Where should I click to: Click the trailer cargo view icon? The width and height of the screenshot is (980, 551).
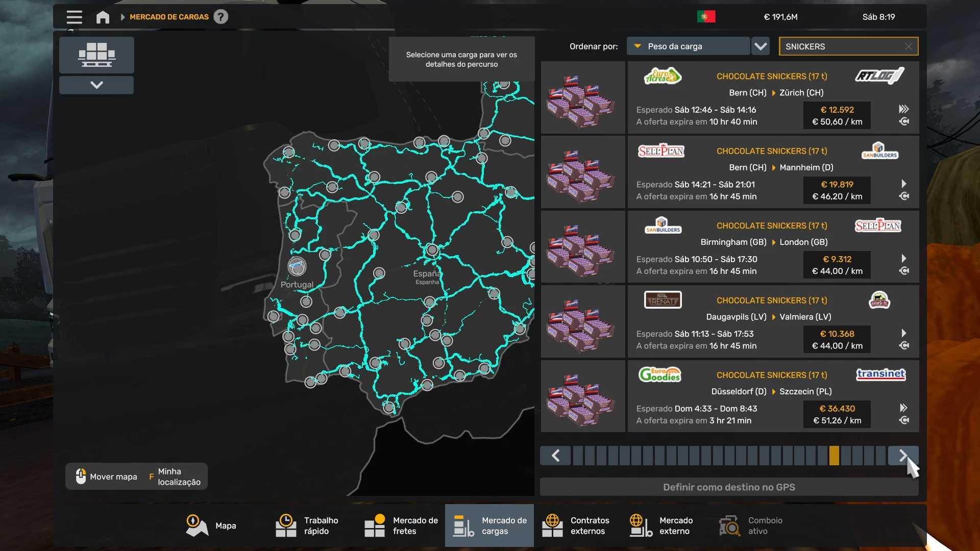point(96,55)
